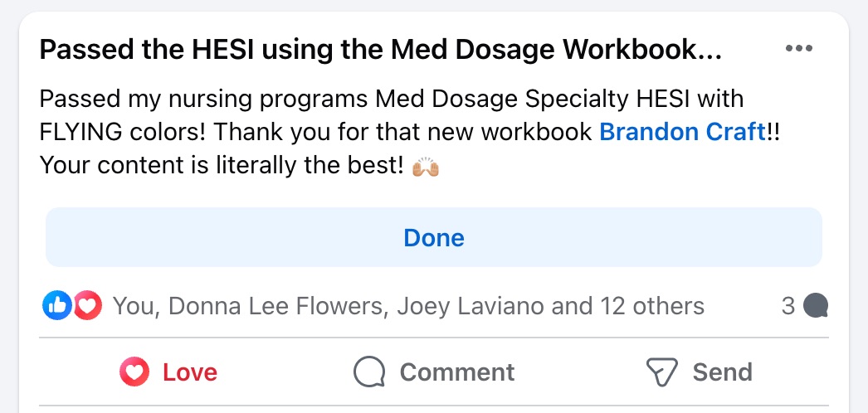868x413 pixels.
Task: Click the Donna Lee Flowers name
Action: click(276, 306)
